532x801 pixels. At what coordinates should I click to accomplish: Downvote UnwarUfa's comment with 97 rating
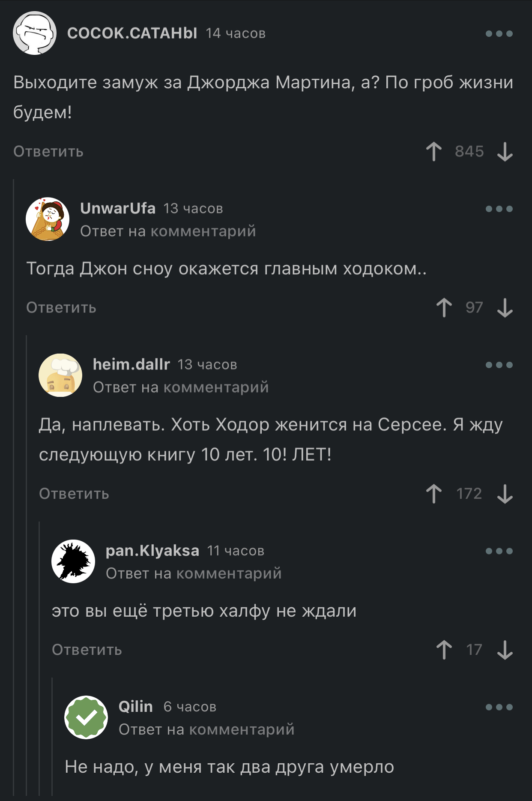pyautogui.click(x=505, y=307)
